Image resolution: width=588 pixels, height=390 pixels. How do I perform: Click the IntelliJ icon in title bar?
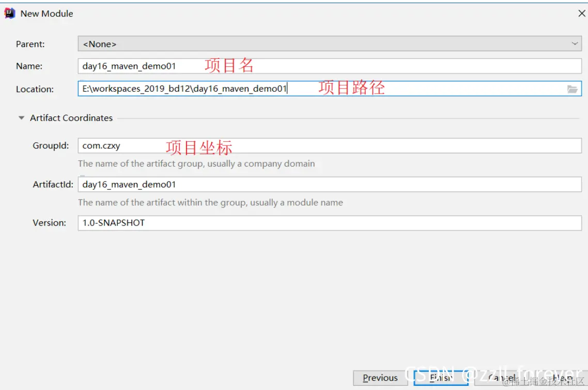pyautogui.click(x=9, y=13)
